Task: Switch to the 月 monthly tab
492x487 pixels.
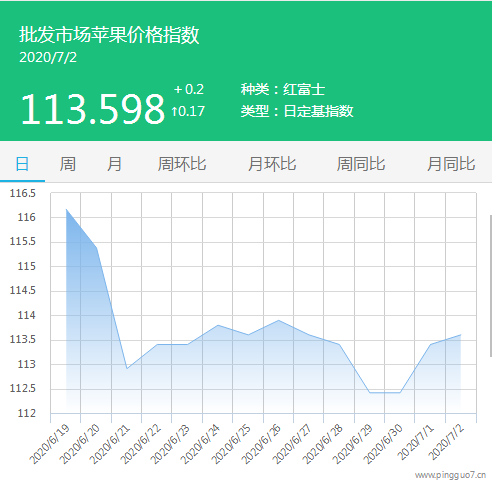Action: (x=114, y=164)
